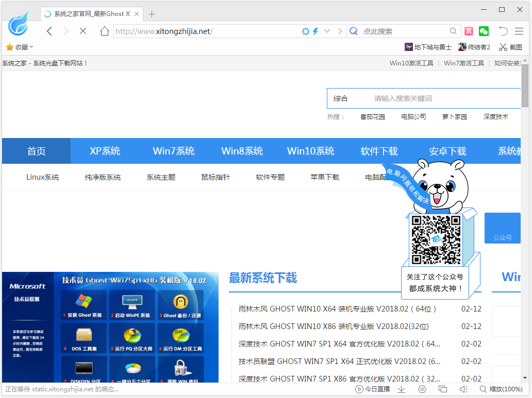Open the 鼠标指针 sub-navigation link
This screenshot has width=532, height=398.
(x=216, y=177)
